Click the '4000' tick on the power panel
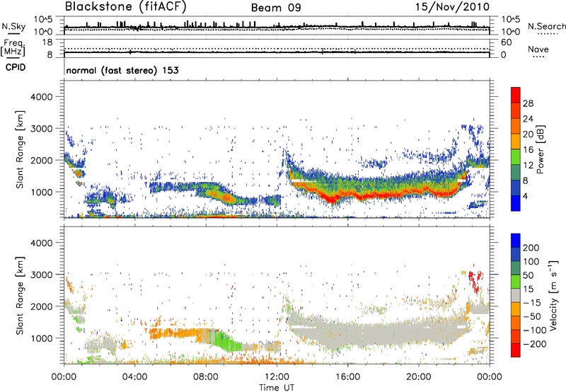This screenshot has width=566, height=392. point(41,97)
